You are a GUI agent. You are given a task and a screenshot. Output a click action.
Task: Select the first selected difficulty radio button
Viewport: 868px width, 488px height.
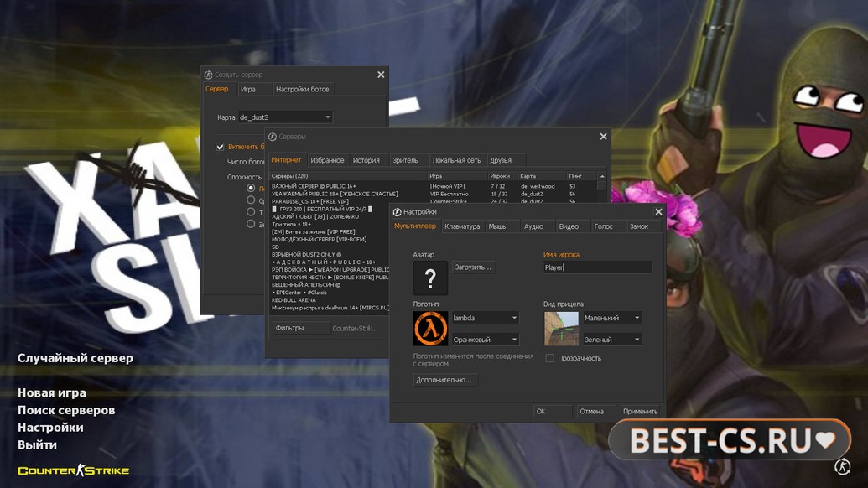[x=251, y=188]
